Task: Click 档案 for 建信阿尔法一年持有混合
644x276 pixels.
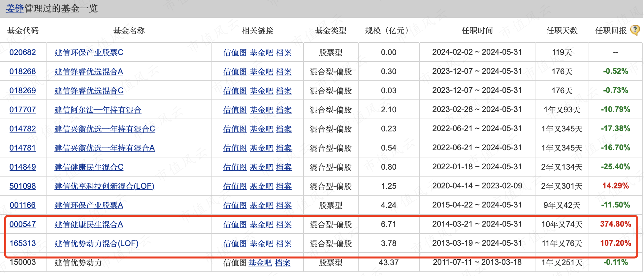Action: [284, 110]
